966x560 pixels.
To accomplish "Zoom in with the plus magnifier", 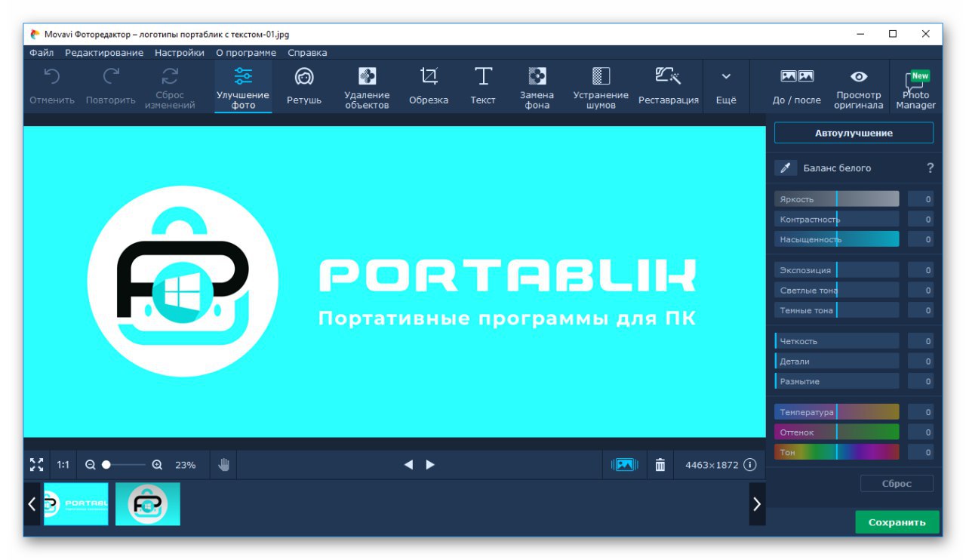I will [x=157, y=465].
